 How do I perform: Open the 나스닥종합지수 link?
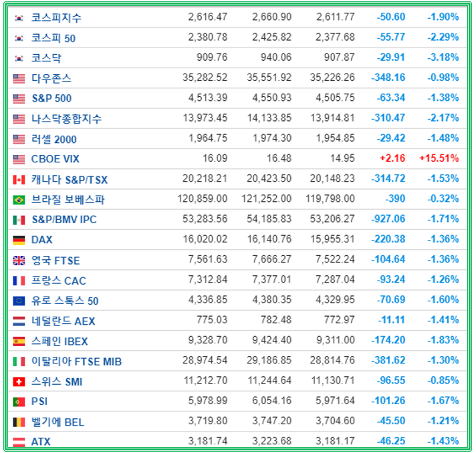pyautogui.click(x=66, y=119)
